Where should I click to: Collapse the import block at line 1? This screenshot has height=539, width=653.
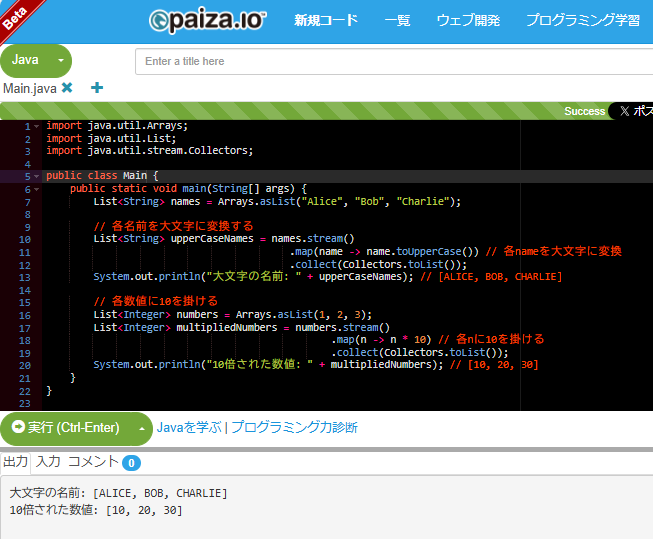36,127
